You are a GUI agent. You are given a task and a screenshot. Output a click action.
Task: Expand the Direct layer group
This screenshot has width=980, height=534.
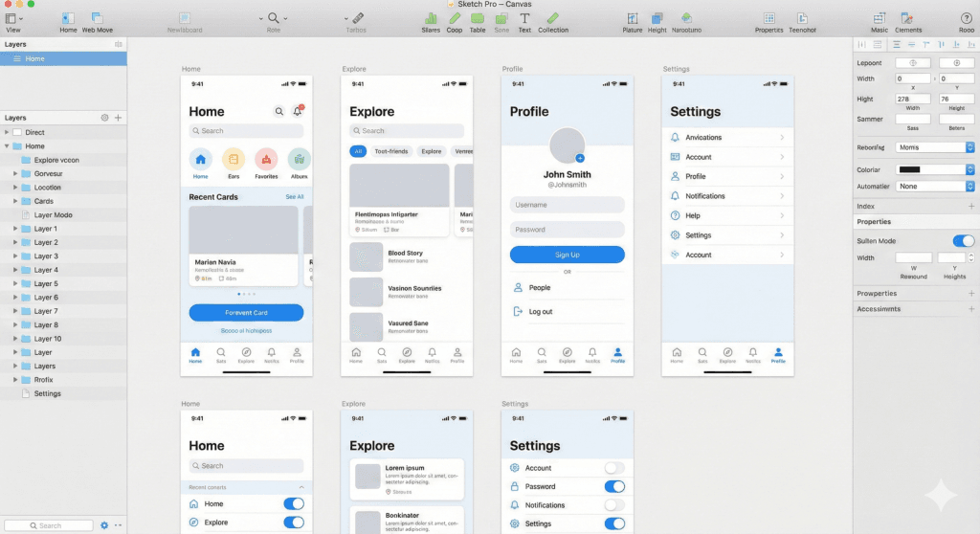pyautogui.click(x=7, y=133)
